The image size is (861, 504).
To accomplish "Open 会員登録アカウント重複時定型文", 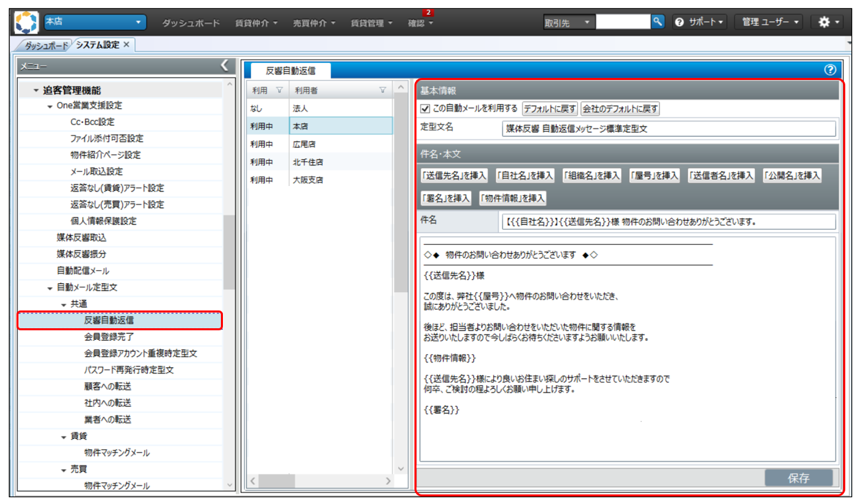I will [x=141, y=353].
